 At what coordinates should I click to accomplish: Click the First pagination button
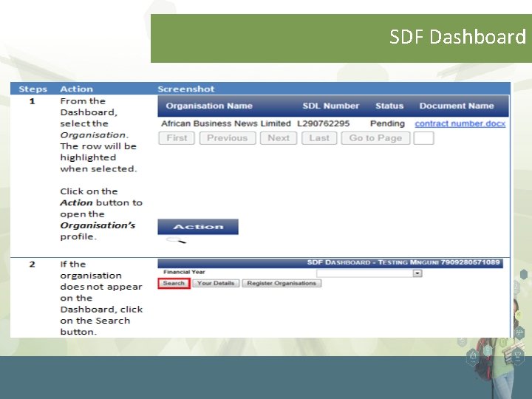(x=177, y=138)
